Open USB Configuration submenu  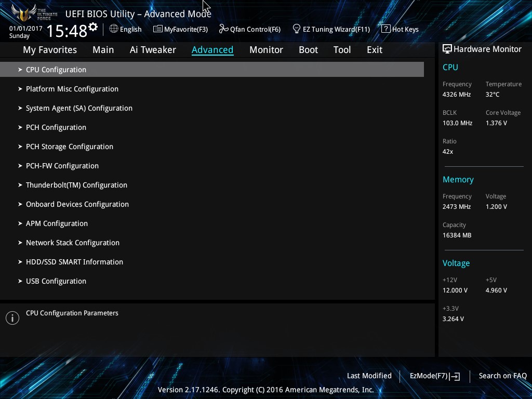coord(56,281)
